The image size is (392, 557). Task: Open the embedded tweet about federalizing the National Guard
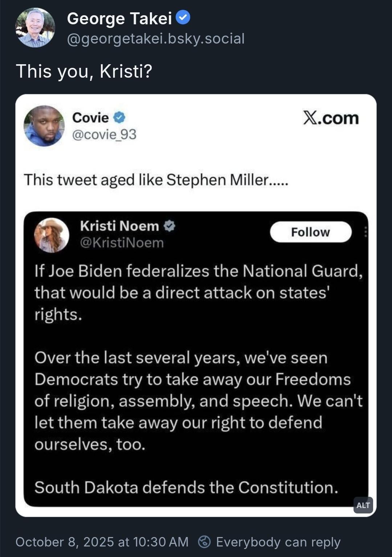click(196, 379)
